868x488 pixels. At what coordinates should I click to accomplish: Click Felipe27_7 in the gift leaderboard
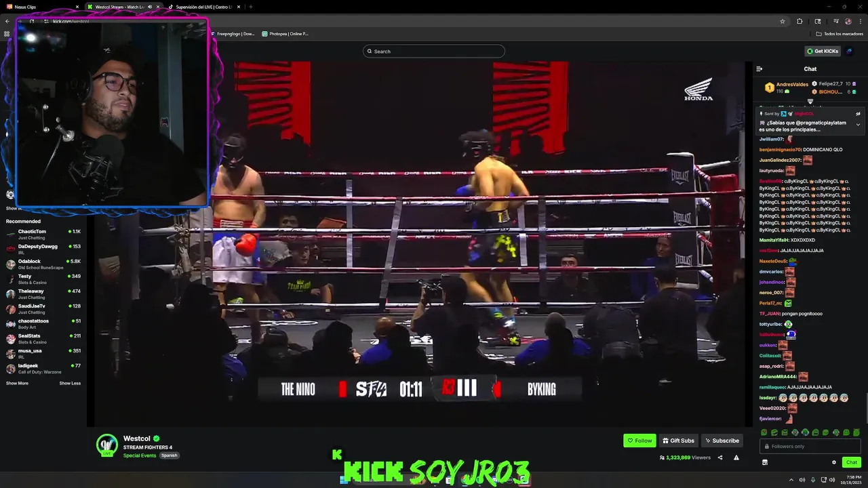pos(831,84)
